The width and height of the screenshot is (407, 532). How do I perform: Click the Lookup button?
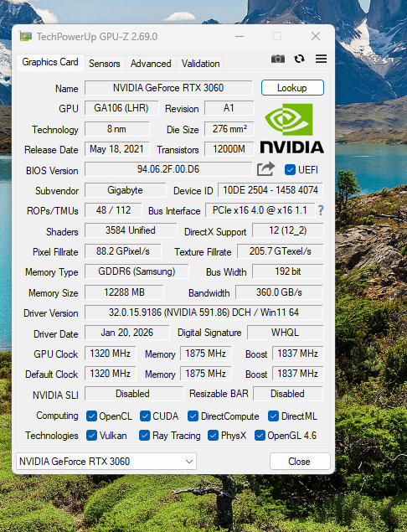click(x=292, y=88)
